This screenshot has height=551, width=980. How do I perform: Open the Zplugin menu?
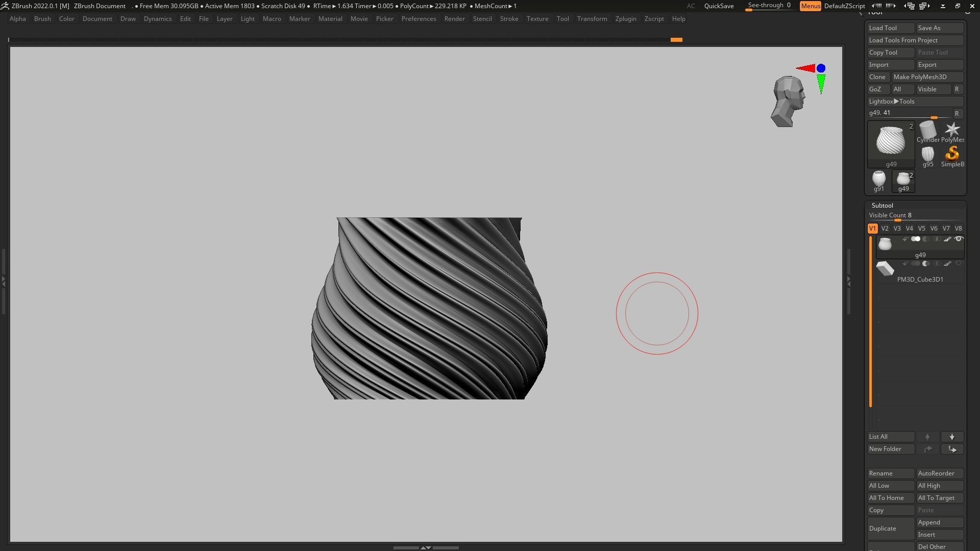pos(625,19)
